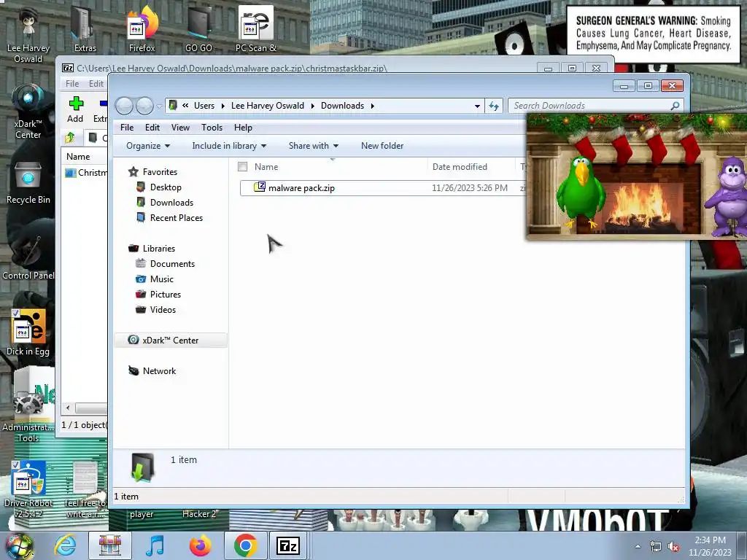Select Recent Places under Favorites
This screenshot has width=747, height=560.
[x=177, y=217]
